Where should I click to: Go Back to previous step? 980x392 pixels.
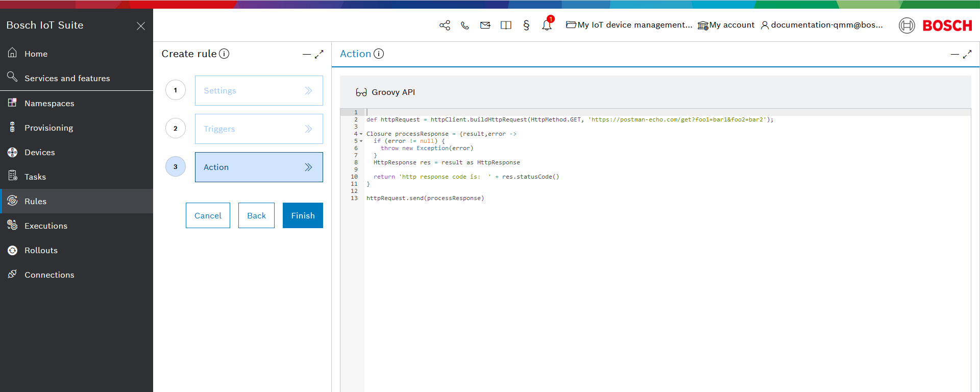[x=256, y=215]
